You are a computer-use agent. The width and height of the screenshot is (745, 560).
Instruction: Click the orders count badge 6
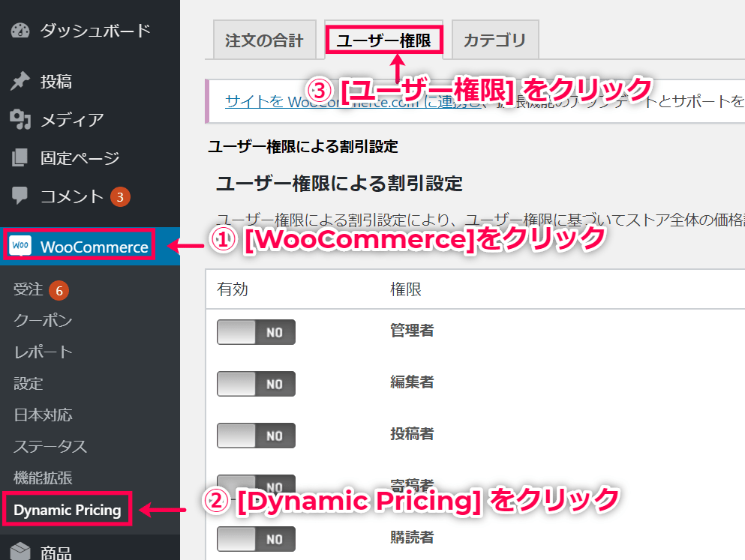pyautogui.click(x=59, y=290)
